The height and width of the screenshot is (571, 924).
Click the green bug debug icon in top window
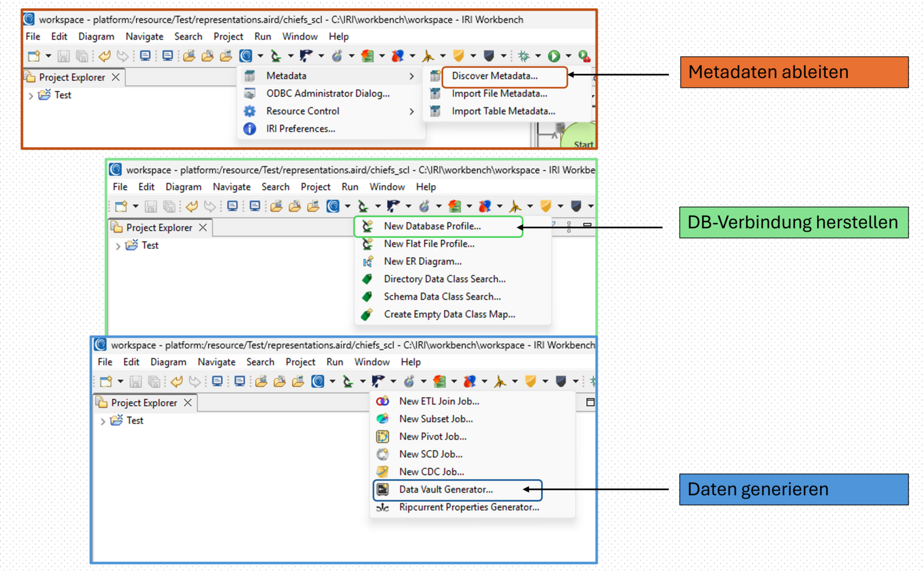pyautogui.click(x=523, y=56)
